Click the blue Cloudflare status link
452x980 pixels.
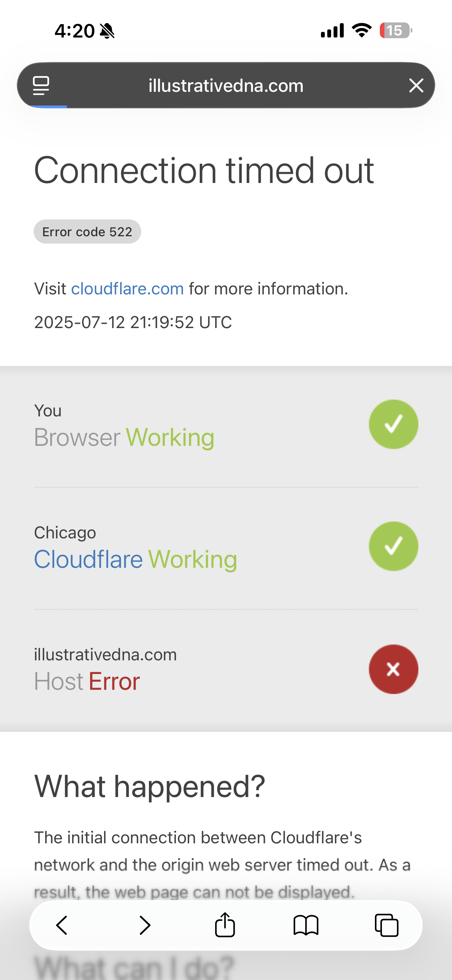pyautogui.click(x=88, y=559)
